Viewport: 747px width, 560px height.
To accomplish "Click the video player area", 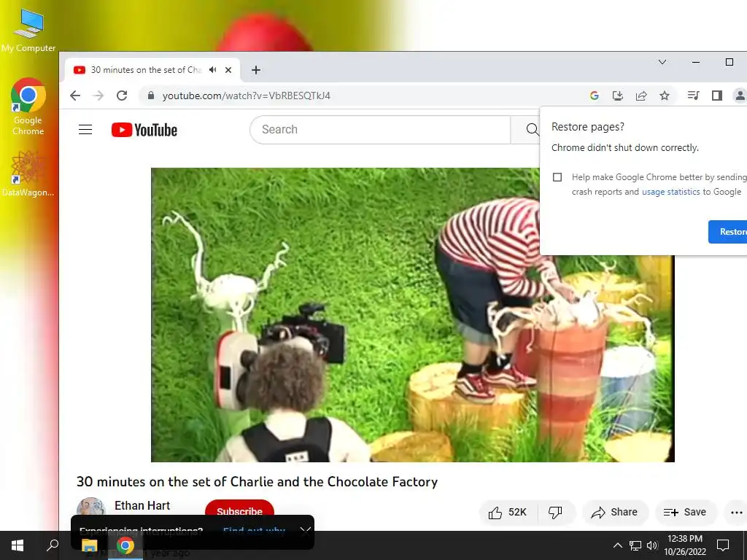I will 413,315.
